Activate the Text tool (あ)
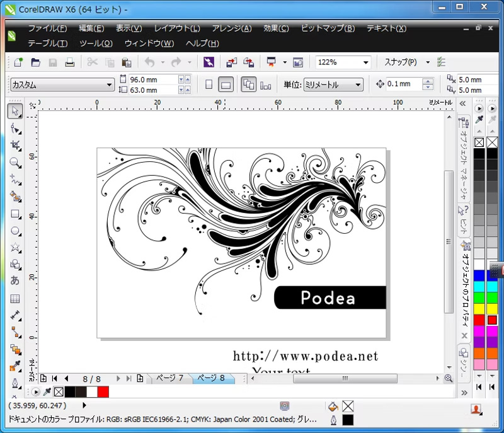Image resolution: width=504 pixels, height=433 pixels. (x=15, y=280)
